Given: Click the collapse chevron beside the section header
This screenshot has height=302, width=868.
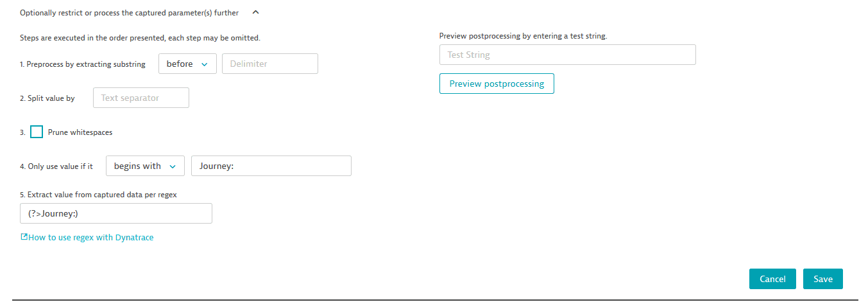Looking at the screenshot, I should [x=255, y=12].
